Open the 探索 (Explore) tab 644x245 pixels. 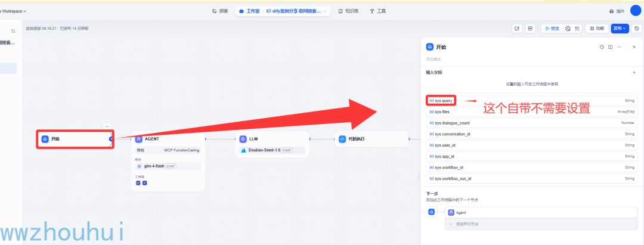coord(220,11)
